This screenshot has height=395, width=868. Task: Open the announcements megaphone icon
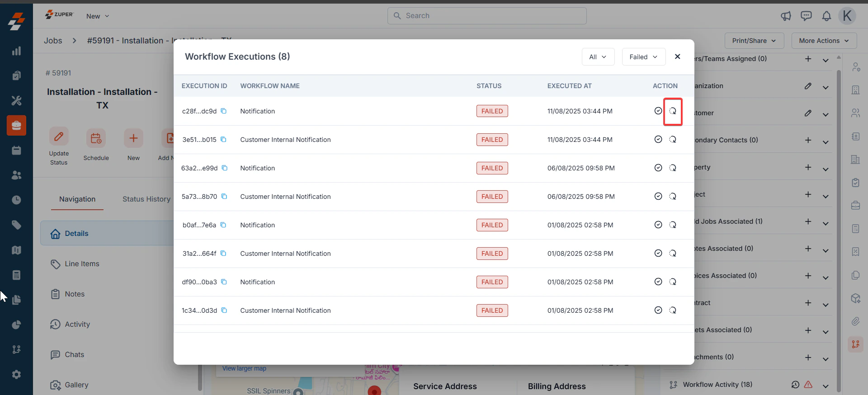[x=786, y=16]
